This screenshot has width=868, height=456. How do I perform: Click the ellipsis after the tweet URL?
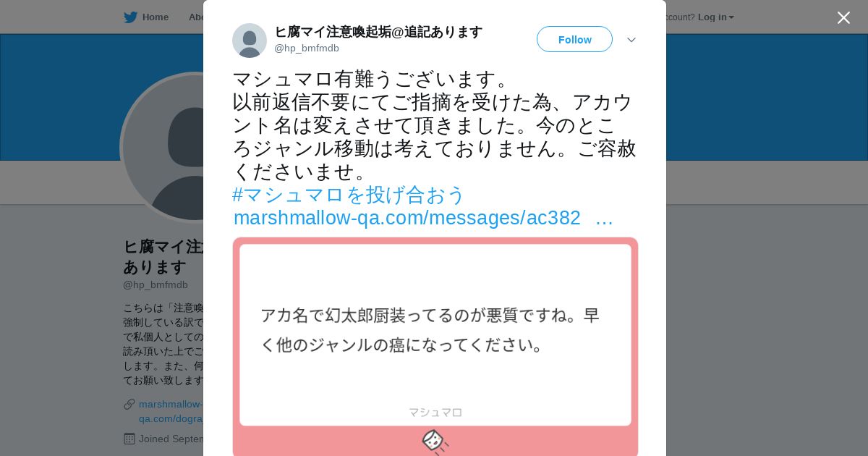(x=604, y=218)
